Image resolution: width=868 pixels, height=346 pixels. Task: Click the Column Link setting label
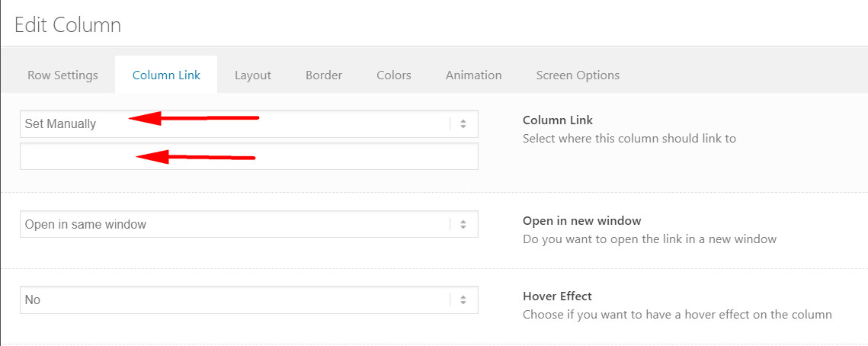pyautogui.click(x=557, y=120)
